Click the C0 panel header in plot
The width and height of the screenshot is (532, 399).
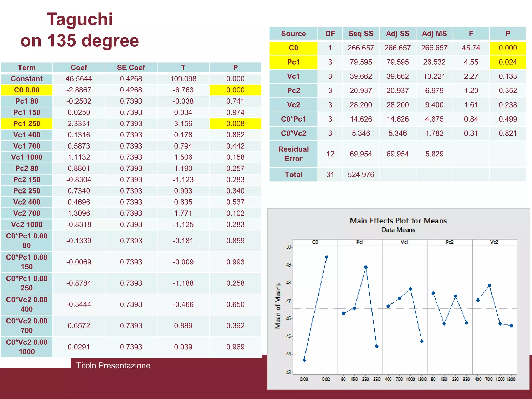(315, 242)
